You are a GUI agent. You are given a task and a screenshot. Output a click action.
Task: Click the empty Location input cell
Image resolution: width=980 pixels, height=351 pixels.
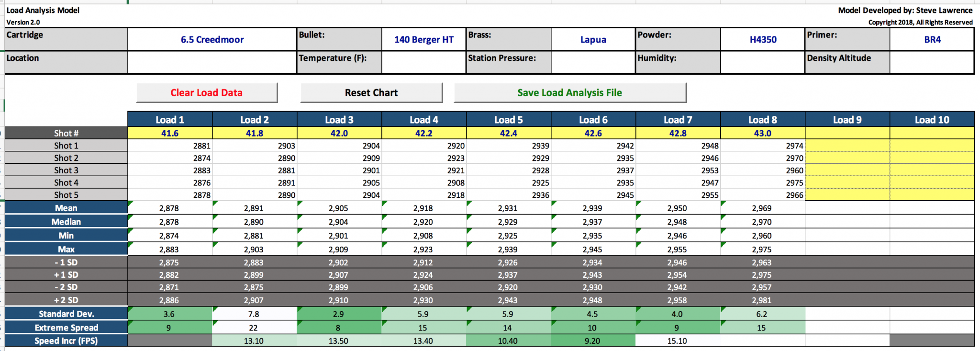(x=212, y=62)
